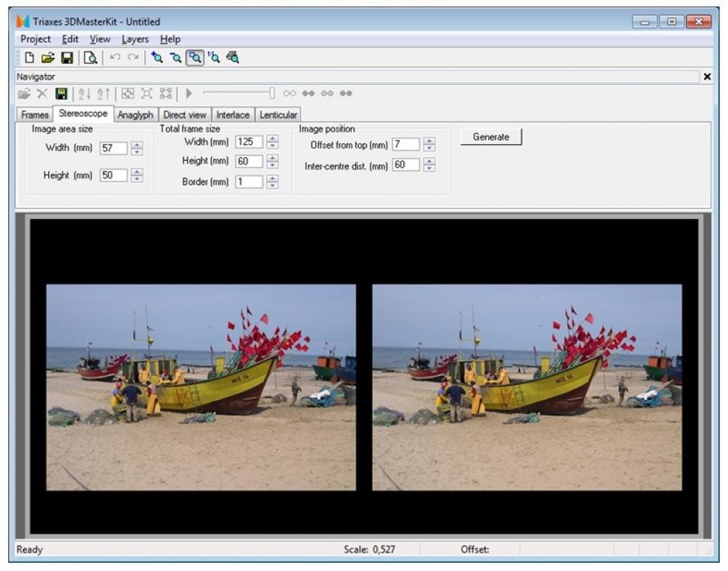Open the Layers menu

[x=133, y=39]
